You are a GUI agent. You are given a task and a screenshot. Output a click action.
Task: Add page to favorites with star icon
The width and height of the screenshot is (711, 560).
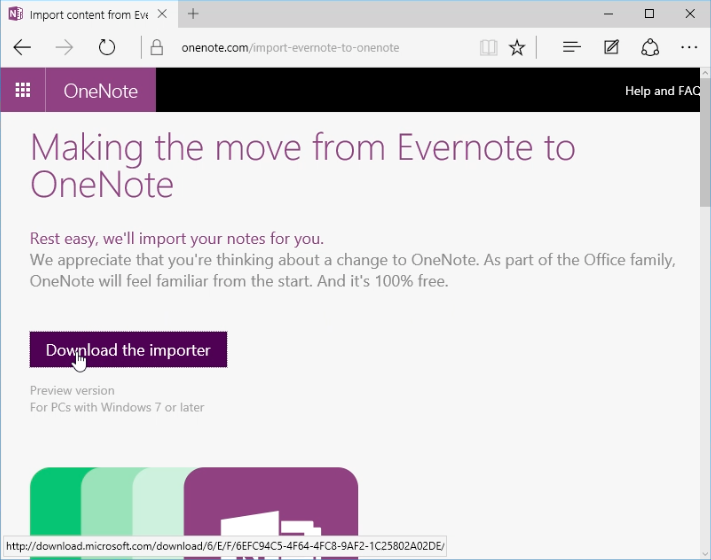(517, 47)
